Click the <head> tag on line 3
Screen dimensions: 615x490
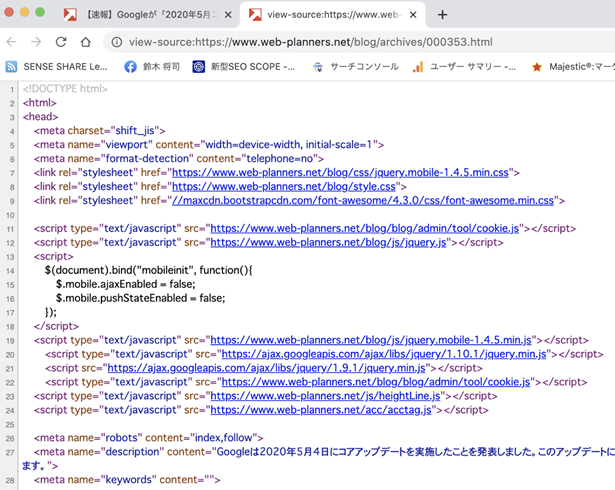click(40, 117)
